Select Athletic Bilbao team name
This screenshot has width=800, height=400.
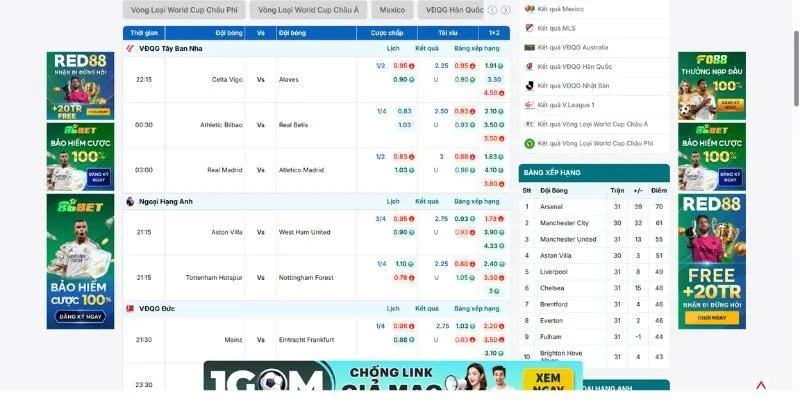(221, 125)
